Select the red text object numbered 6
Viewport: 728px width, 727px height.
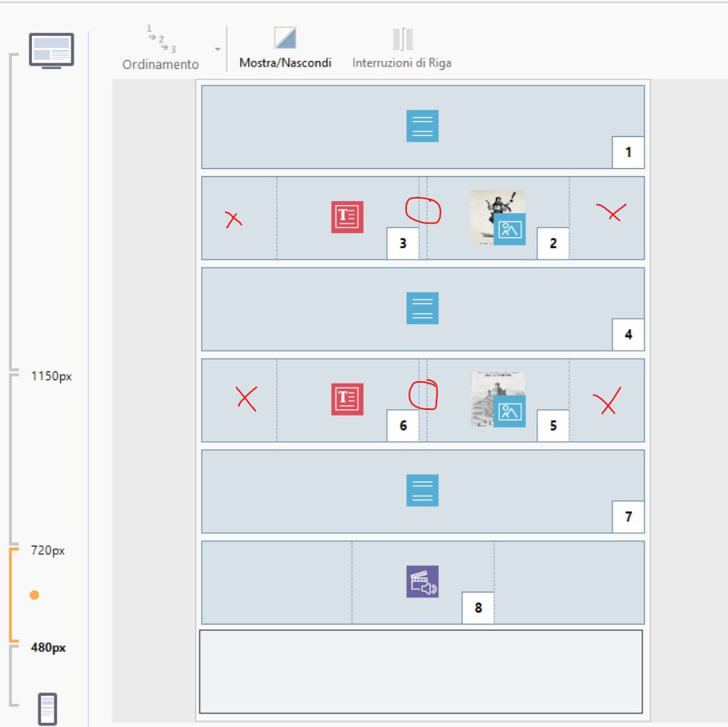(348, 400)
